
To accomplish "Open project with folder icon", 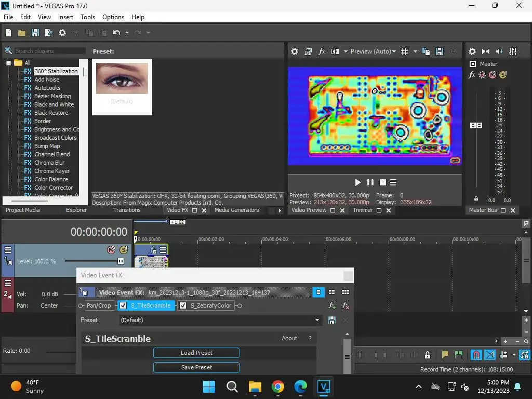I will pos(22,33).
